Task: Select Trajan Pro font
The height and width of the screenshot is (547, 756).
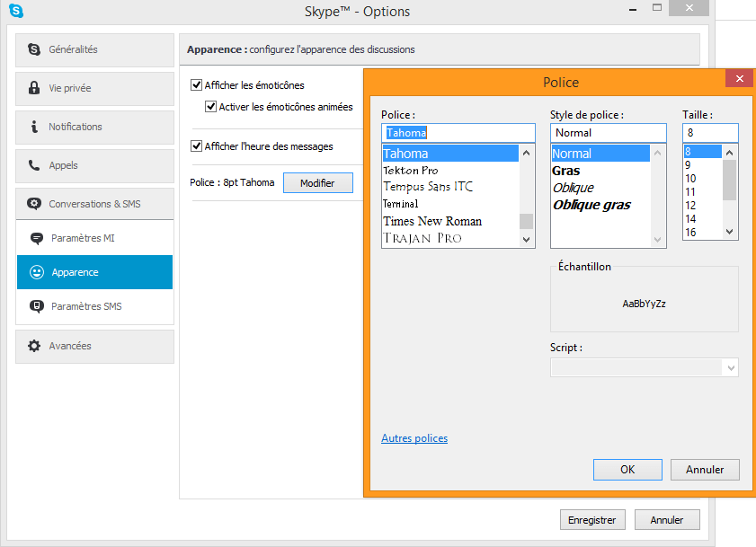Action: [450, 238]
